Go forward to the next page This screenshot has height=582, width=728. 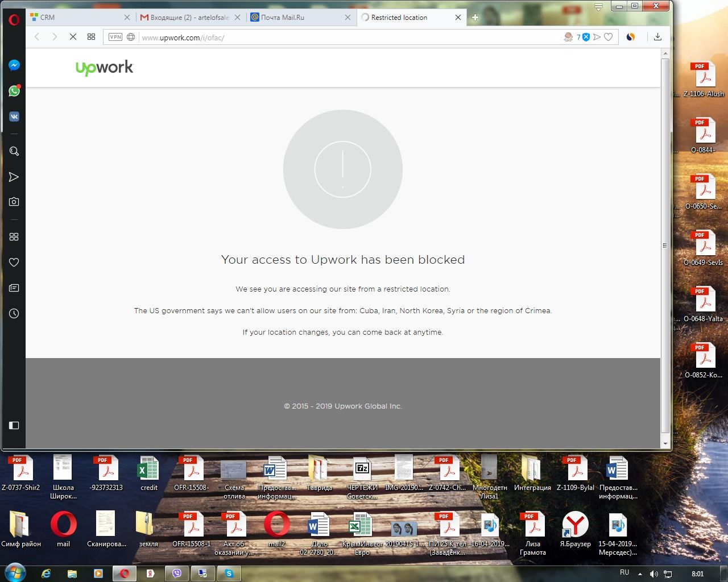[55, 37]
